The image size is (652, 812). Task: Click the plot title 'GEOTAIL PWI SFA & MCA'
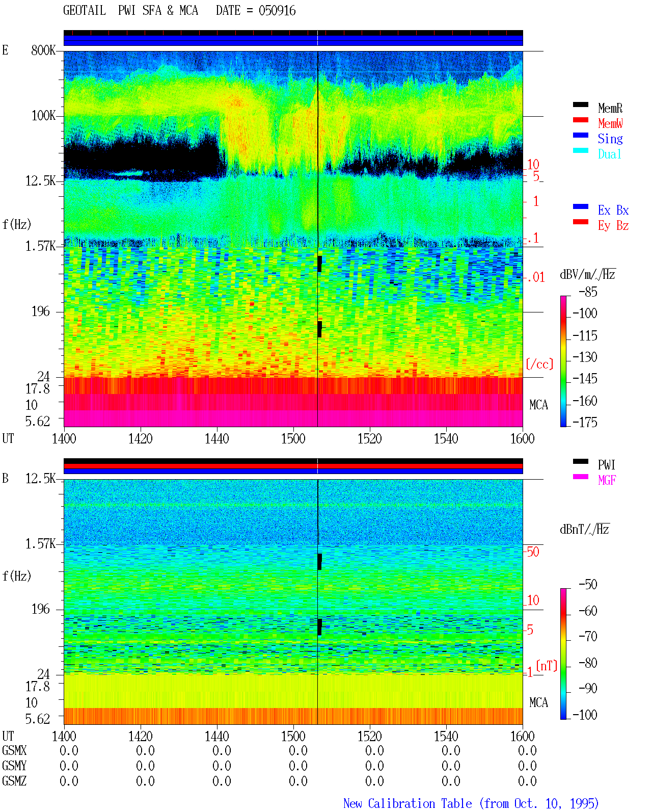point(130,10)
